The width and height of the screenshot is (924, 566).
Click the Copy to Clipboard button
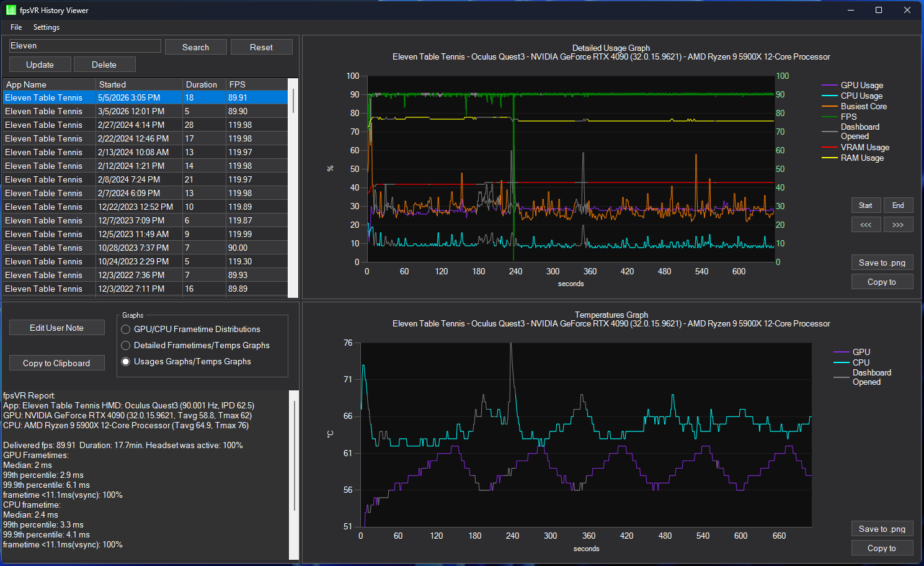[56, 363]
